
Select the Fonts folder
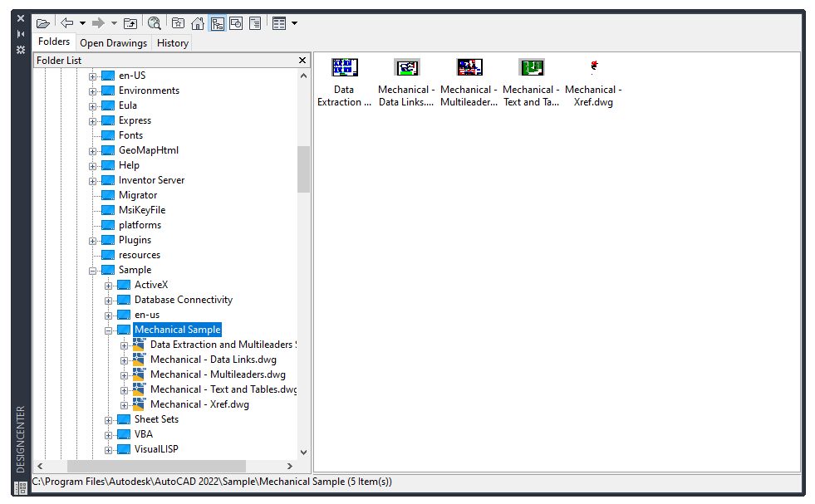tap(130, 135)
